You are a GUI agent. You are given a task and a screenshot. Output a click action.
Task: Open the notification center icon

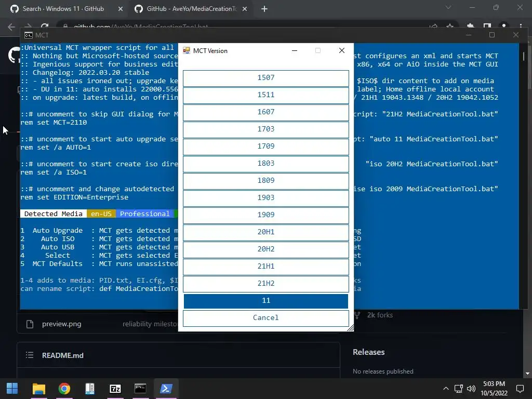(x=520, y=389)
